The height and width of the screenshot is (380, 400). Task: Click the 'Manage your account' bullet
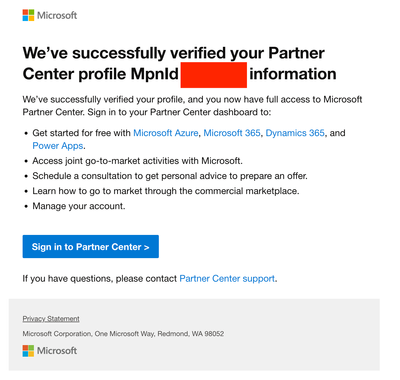[79, 206]
